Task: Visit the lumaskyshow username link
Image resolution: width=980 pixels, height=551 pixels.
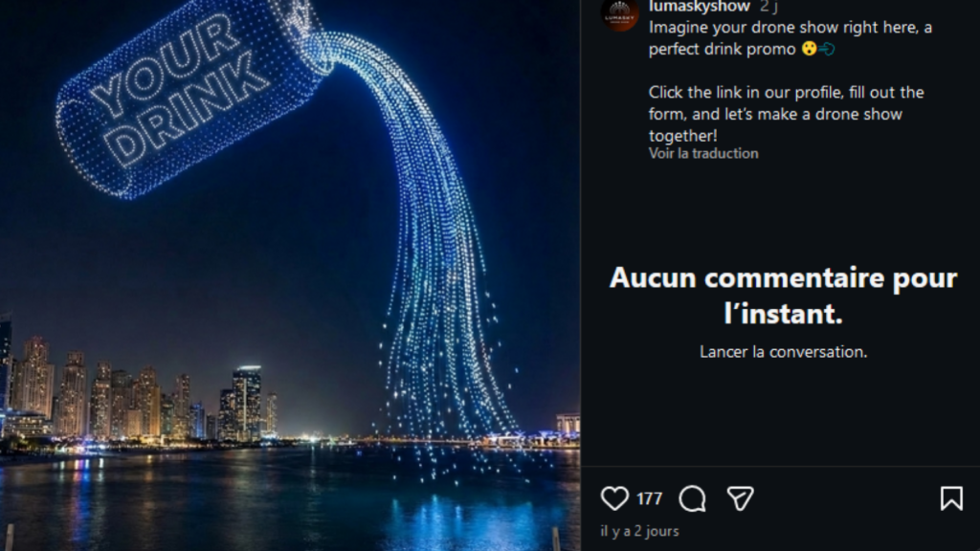Action: [700, 7]
